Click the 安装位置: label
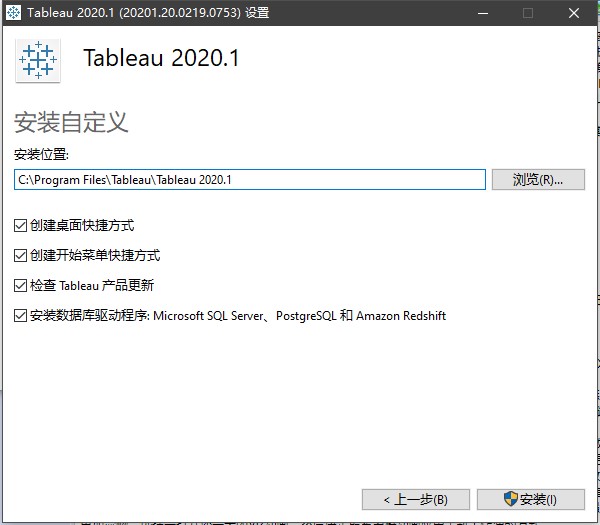 41,155
